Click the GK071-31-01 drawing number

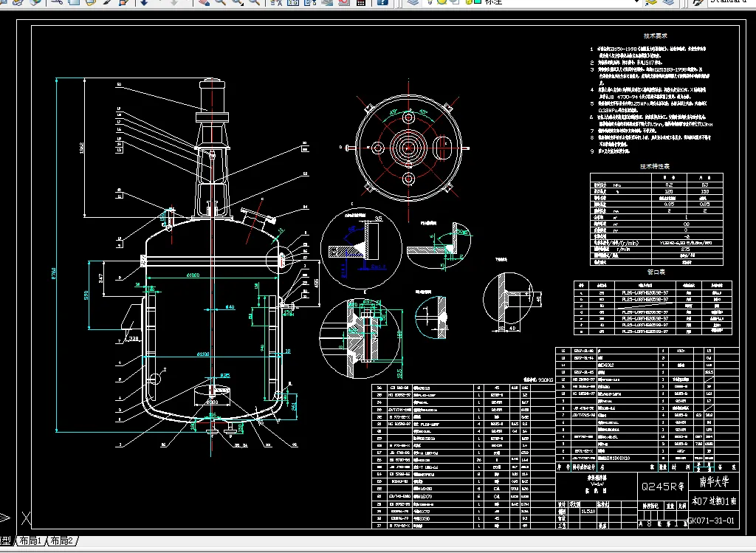tap(712, 521)
